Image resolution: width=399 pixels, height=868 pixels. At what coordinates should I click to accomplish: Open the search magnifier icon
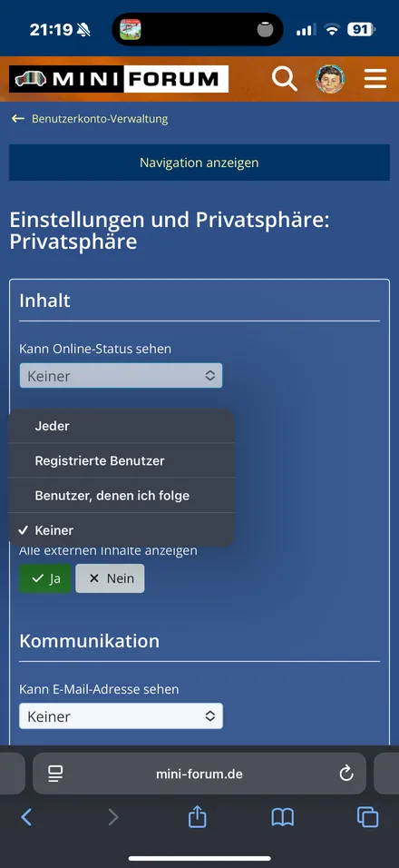tap(285, 79)
